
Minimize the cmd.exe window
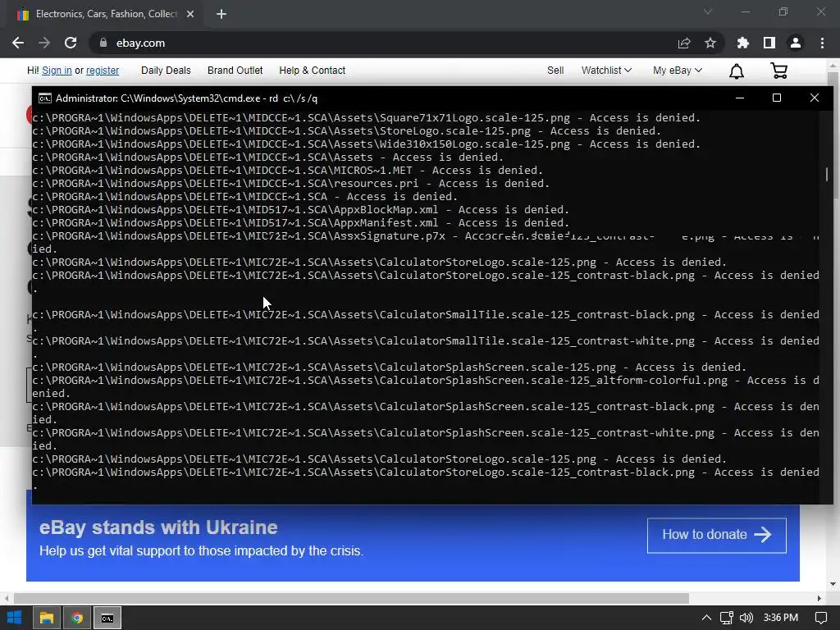(x=740, y=98)
